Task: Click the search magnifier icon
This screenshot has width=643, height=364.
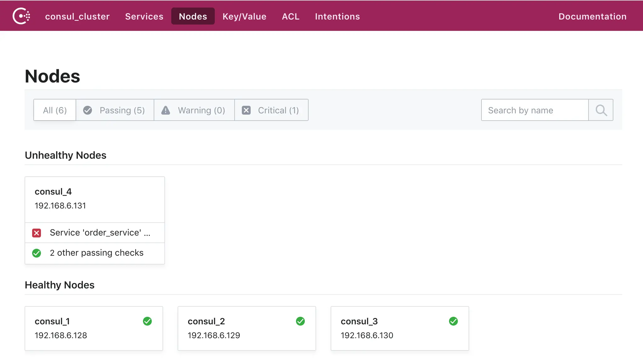Action: coord(601,110)
